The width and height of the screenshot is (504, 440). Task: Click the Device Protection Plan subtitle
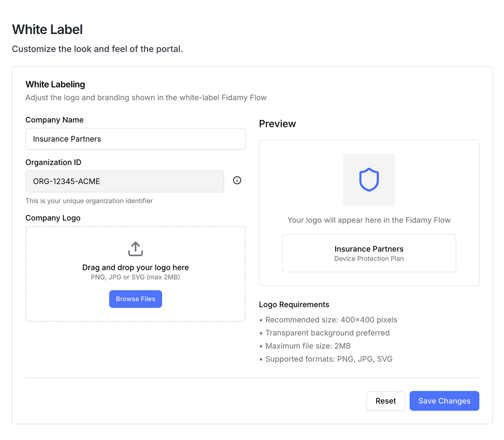[x=369, y=259]
